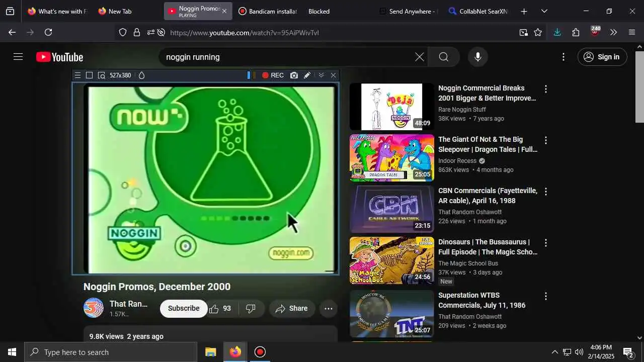Open options menu for CBN Commercials video
Viewport: 644px width, 362px height.
545,192
